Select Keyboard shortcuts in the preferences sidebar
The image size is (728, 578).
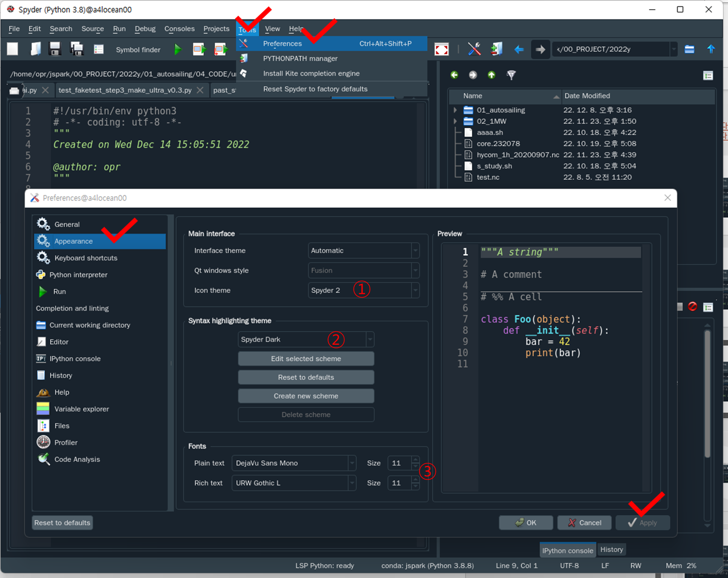click(100, 258)
